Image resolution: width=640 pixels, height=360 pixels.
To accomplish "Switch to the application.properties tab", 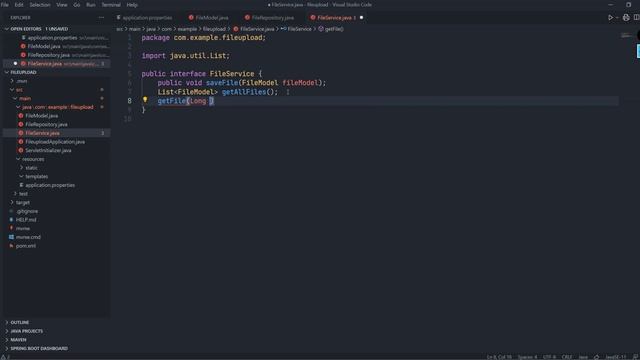I will (x=144, y=18).
